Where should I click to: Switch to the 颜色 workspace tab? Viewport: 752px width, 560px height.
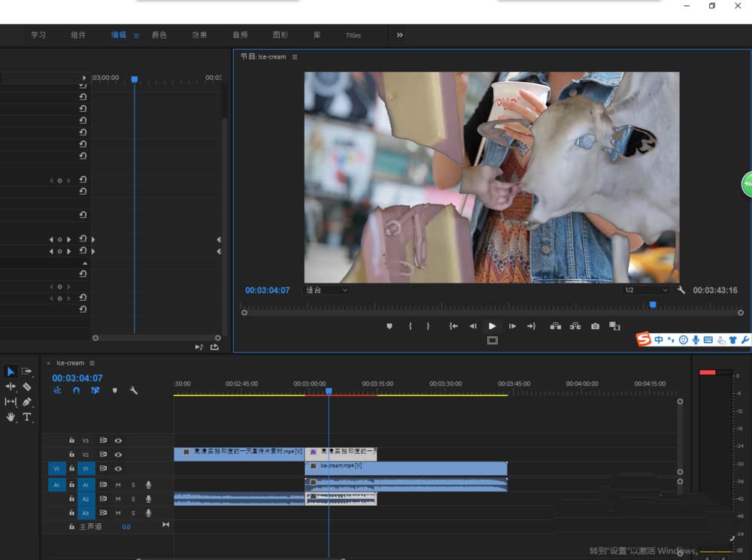(159, 35)
